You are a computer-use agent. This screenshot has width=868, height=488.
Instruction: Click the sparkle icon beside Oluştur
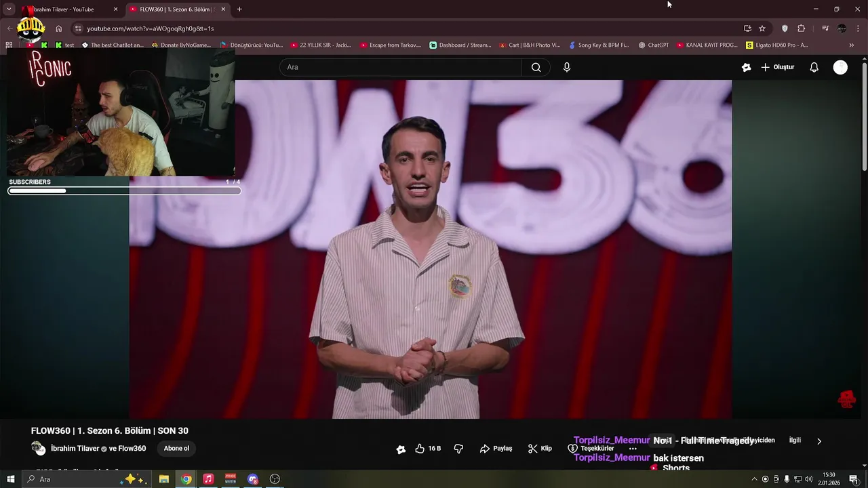pyautogui.click(x=747, y=67)
